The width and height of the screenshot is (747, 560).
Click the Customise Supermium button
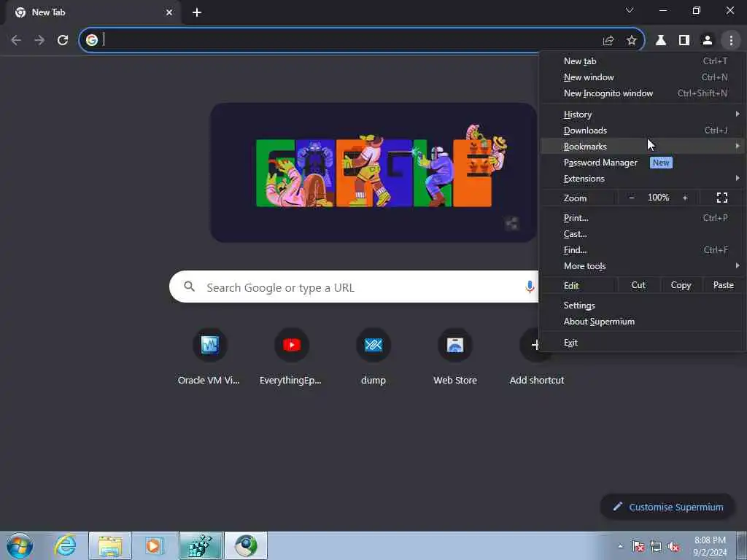coord(667,507)
